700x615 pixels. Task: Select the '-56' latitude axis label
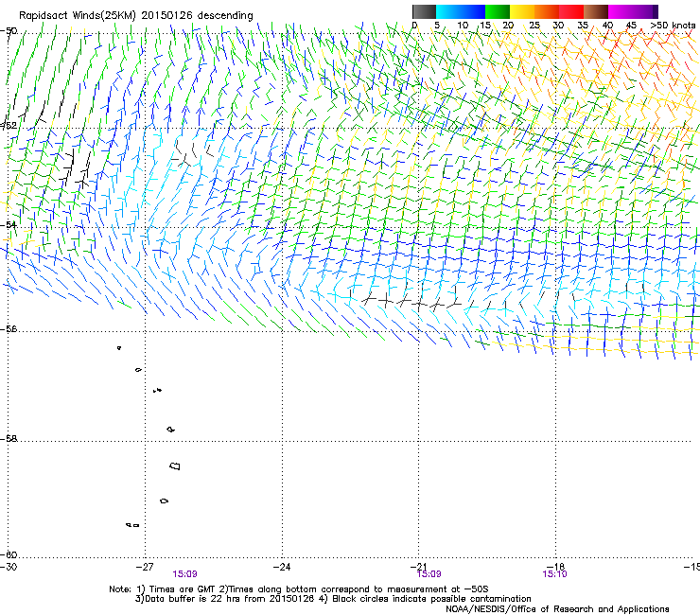click(9, 328)
